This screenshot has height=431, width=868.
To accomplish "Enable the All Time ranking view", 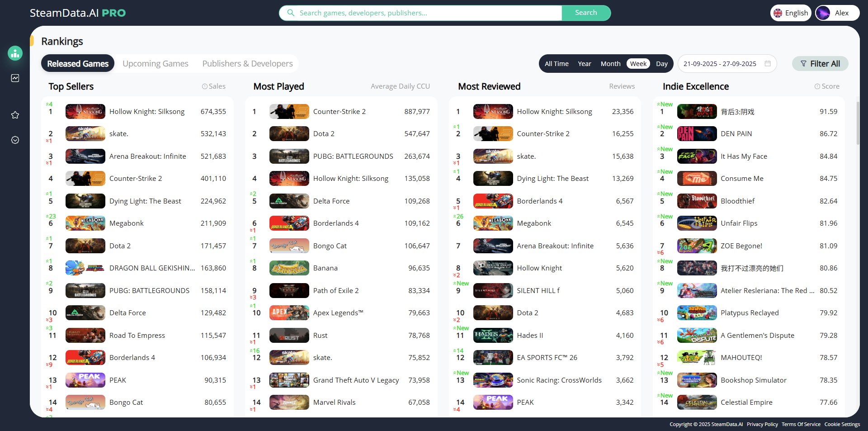I will coord(556,63).
